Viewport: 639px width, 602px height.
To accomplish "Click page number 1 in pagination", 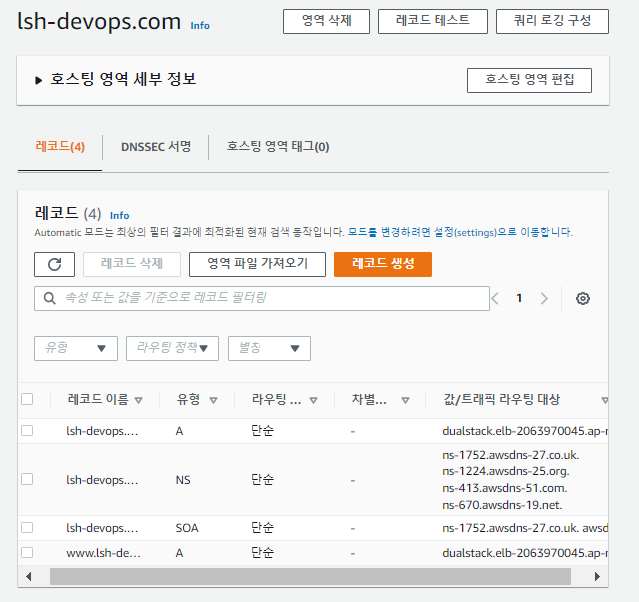I will point(519,298).
